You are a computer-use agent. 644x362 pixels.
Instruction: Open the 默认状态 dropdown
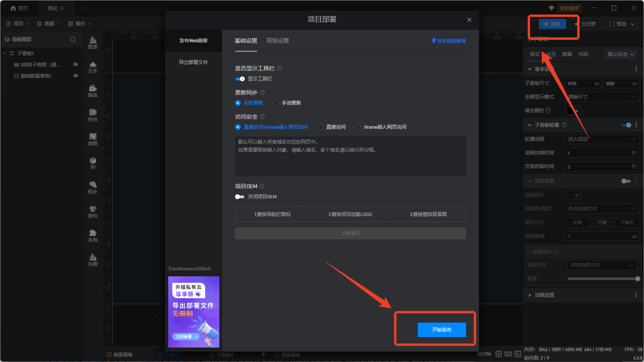click(621, 54)
